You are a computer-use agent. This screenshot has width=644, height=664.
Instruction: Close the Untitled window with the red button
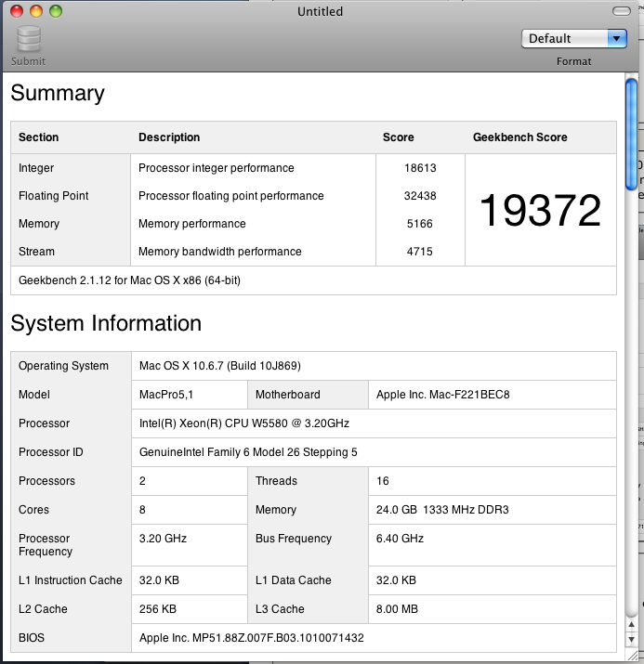pyautogui.click(x=17, y=11)
